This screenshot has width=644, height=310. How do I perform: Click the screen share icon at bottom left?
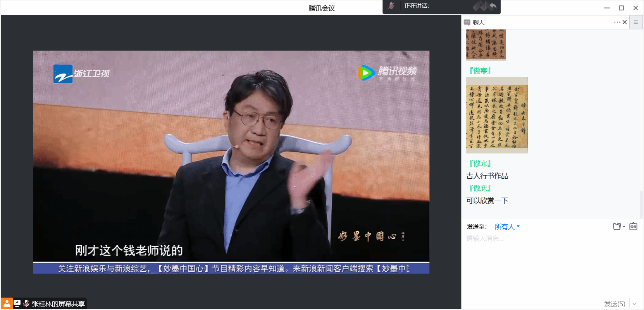[x=17, y=303]
